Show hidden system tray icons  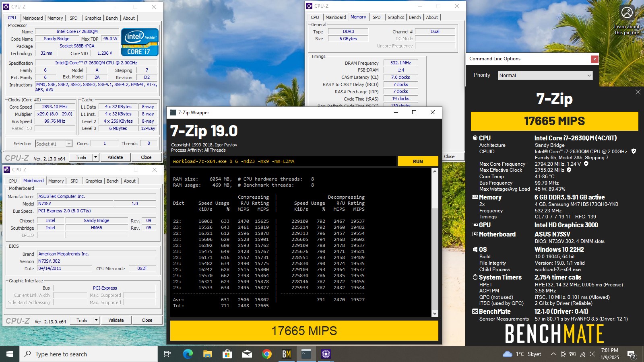(x=553, y=354)
